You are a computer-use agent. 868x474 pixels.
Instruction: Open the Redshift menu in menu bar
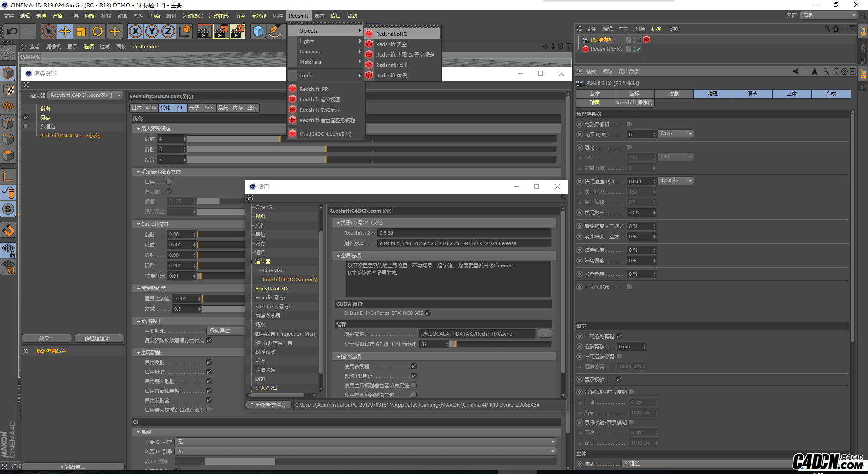click(298, 16)
